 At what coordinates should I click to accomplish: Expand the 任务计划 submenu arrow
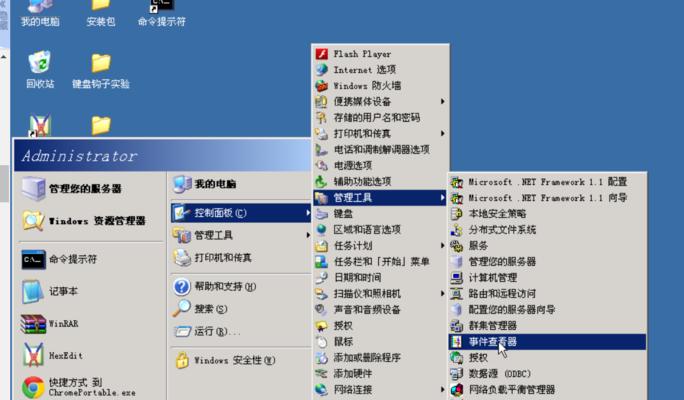click(442, 246)
